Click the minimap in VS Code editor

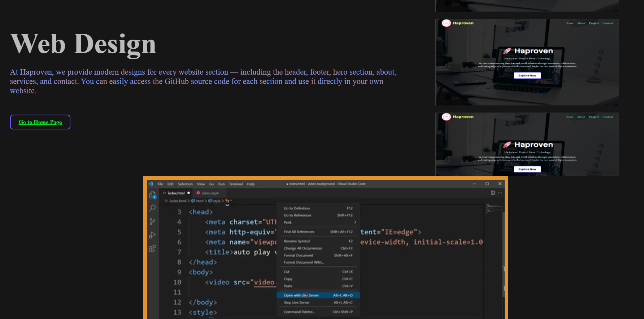pos(493,208)
